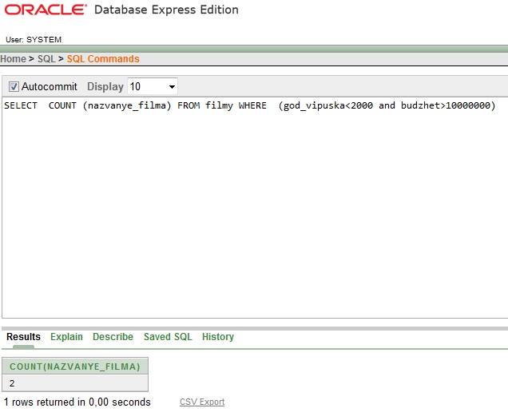508x420 pixels.
Task: Click the COUNT(NAZVANYE_FILMA) column header
Action: [75, 367]
